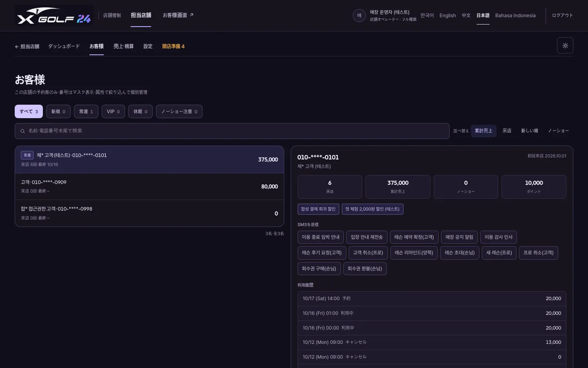Select customer row 010-****-0998
The height and width of the screenshot is (368, 588).
[149, 213]
